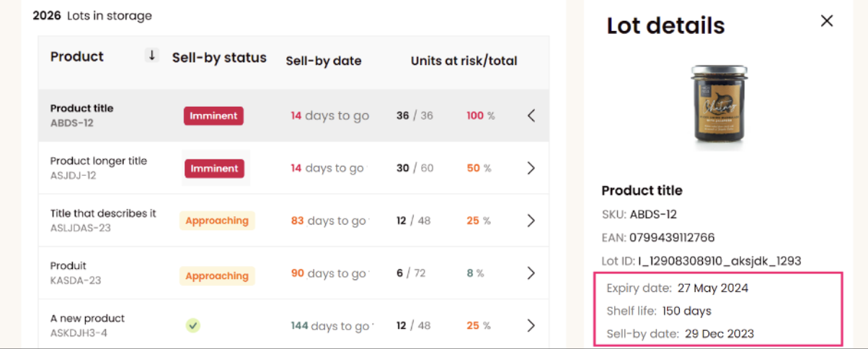The height and width of the screenshot is (349, 868).
Task: Expand the ASJDJ-12 row chevron
Action: coord(531,168)
